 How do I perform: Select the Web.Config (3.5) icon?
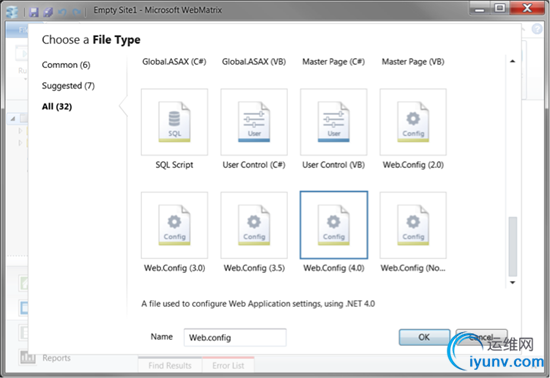254,225
